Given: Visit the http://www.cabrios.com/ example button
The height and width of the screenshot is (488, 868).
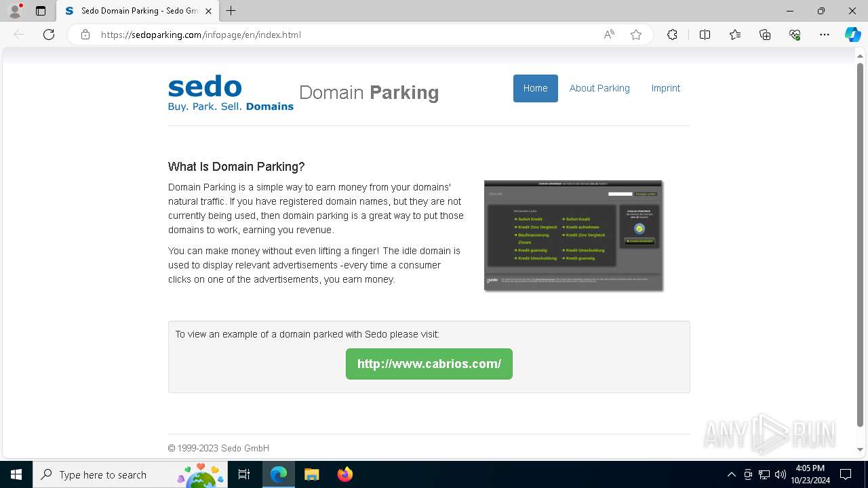Looking at the screenshot, I should (429, 364).
